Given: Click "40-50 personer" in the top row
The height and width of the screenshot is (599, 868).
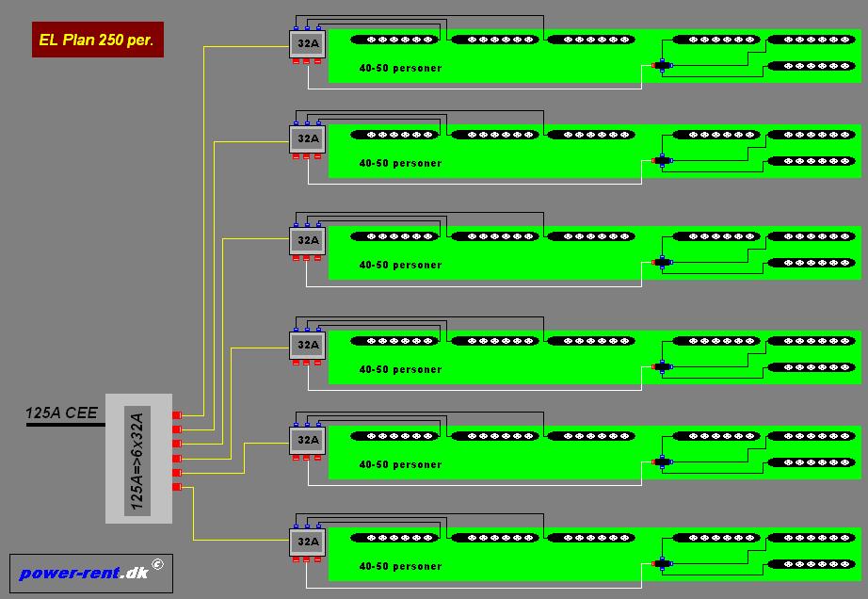Looking at the screenshot, I should (400, 68).
